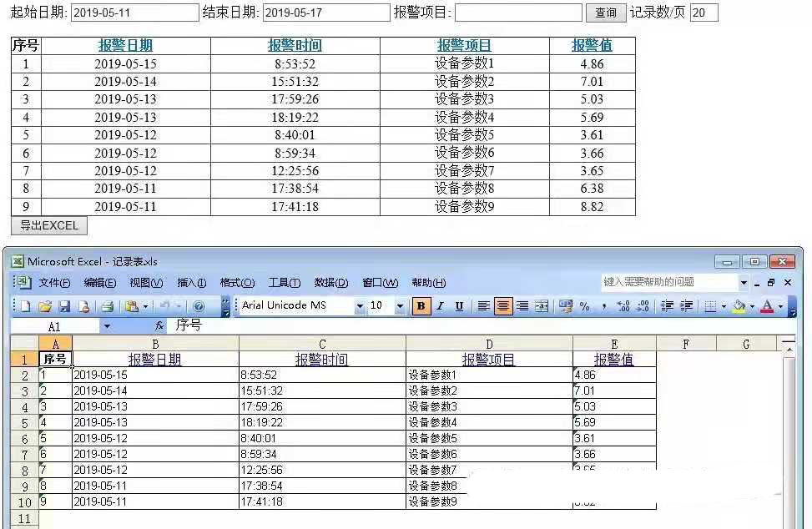Open the font size dropdown arrow

click(x=400, y=306)
